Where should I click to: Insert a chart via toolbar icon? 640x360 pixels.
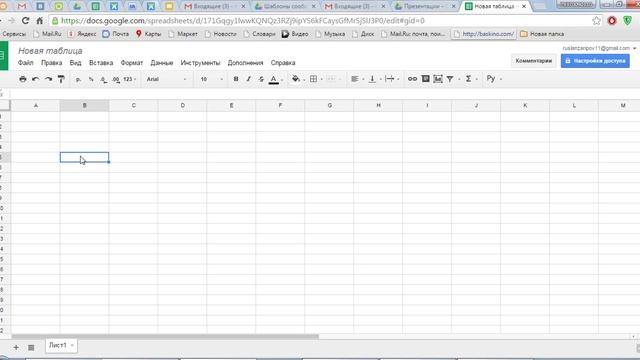pos(438,78)
